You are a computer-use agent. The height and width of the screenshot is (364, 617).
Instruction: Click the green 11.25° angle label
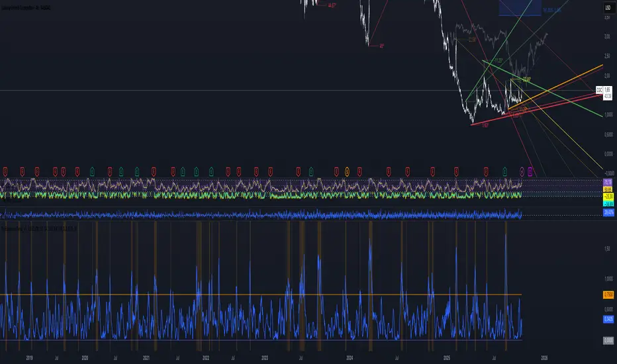(498, 61)
